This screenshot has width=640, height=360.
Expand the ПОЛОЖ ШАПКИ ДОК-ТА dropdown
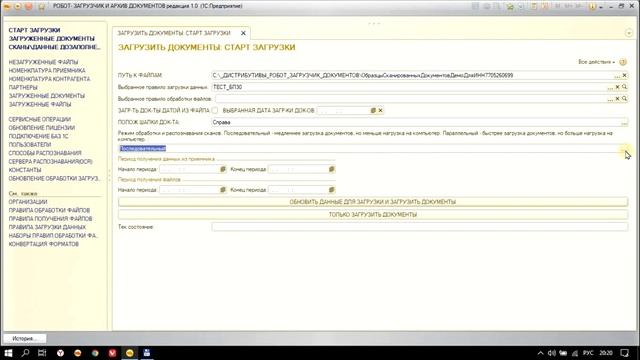pyautogui.click(x=624, y=122)
